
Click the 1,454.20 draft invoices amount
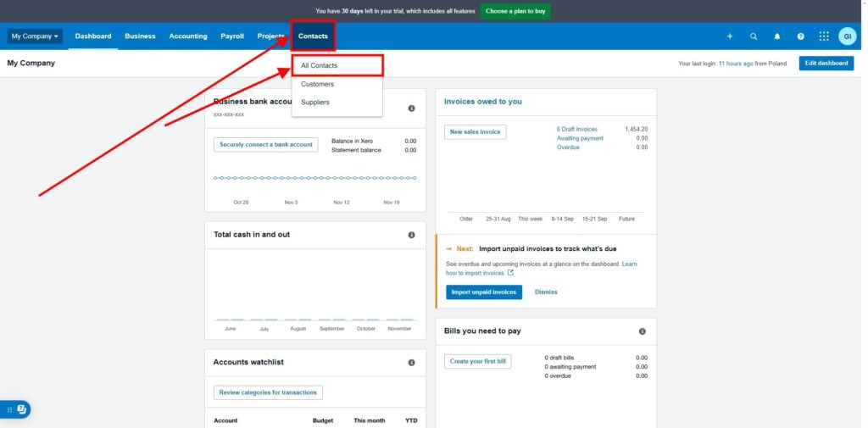[x=636, y=129]
